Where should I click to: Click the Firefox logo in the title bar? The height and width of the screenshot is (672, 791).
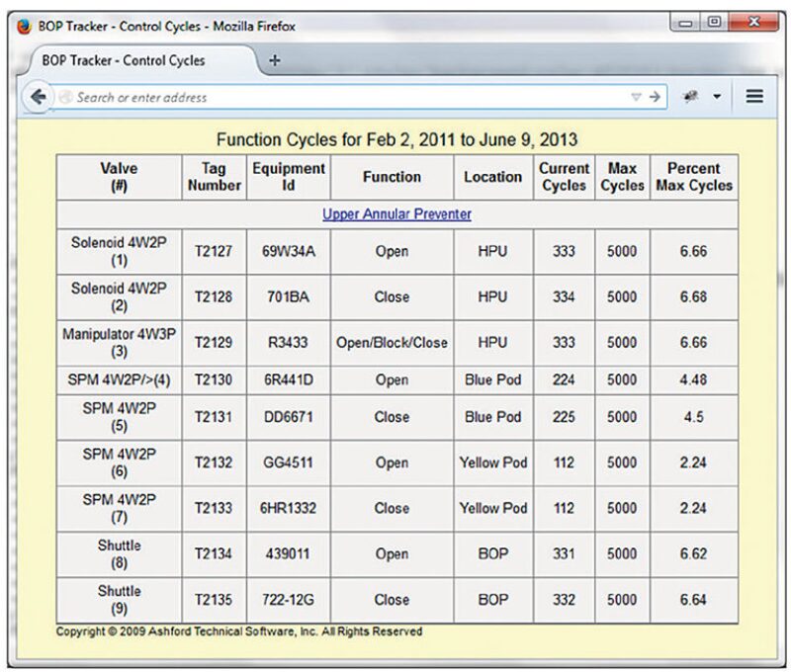click(24, 26)
